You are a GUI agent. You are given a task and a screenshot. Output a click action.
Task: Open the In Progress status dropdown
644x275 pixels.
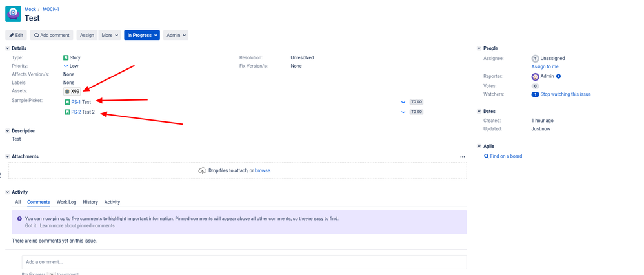(142, 35)
